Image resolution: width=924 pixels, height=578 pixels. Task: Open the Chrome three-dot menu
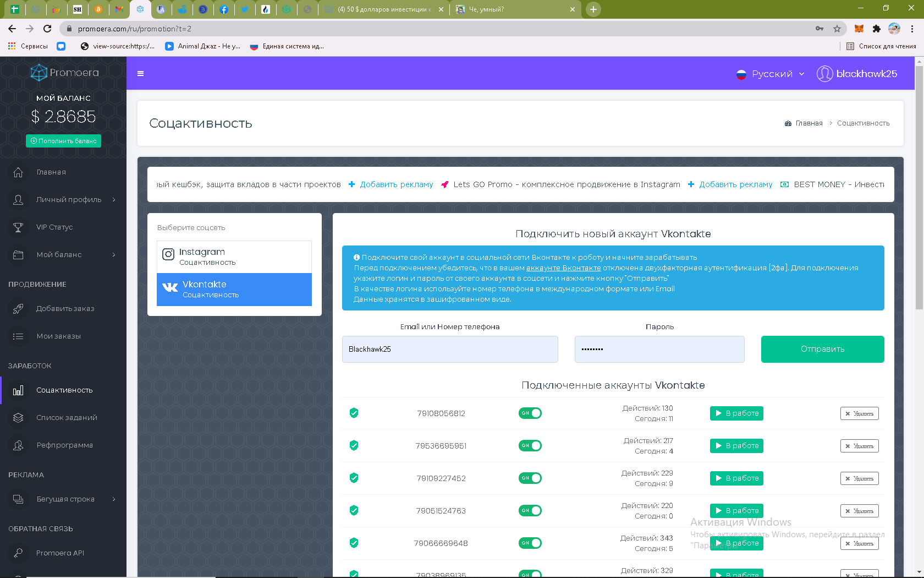click(x=912, y=29)
